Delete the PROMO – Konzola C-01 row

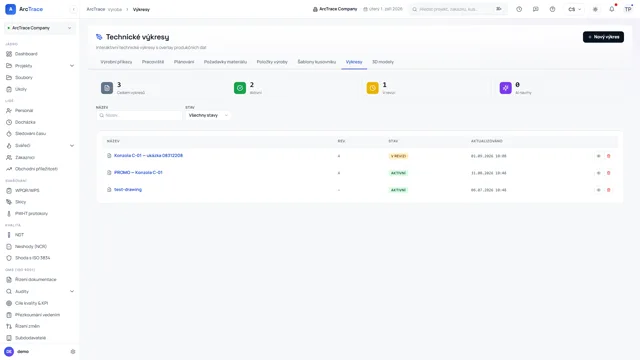[609, 173]
